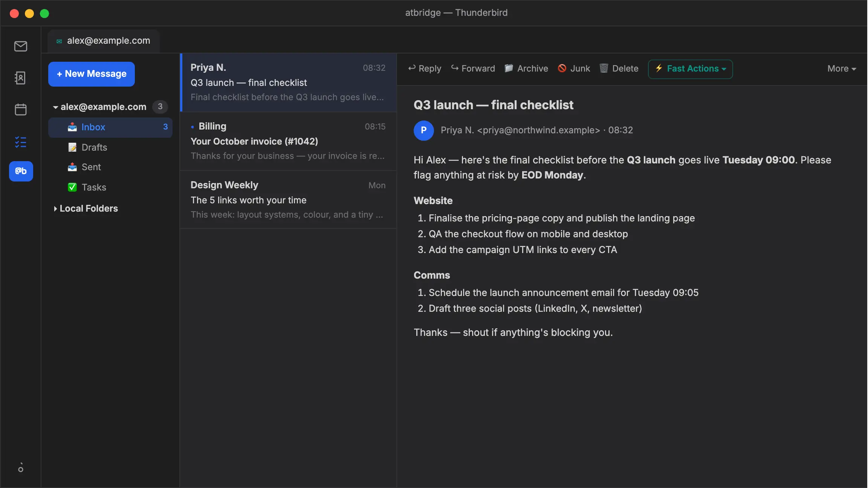The height and width of the screenshot is (488, 868).
Task: Open the Priya N. Q3 launch message
Action: click(x=289, y=82)
